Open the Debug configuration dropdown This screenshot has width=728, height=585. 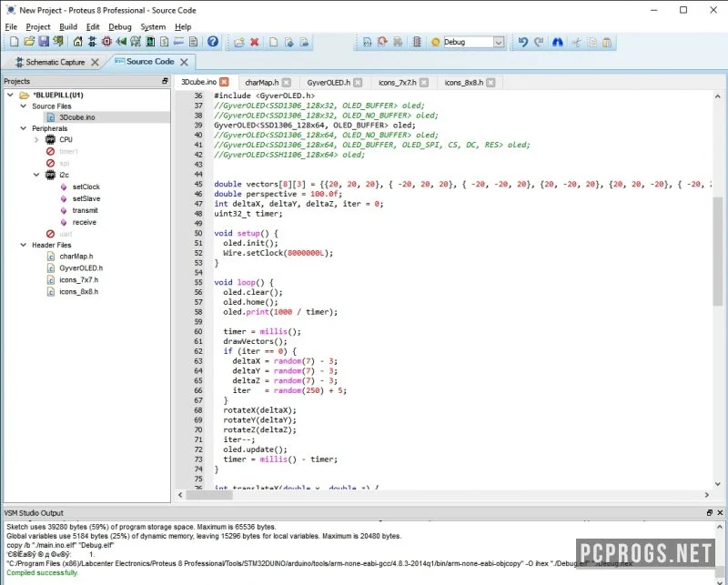(499, 42)
